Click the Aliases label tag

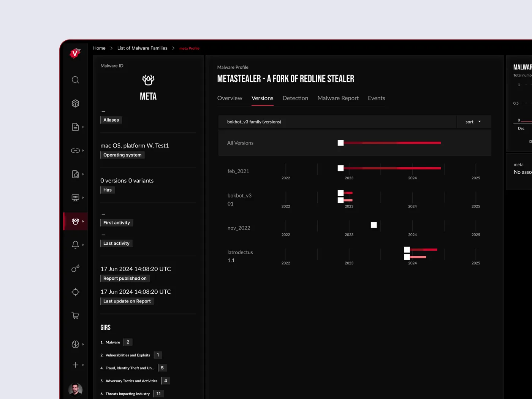pyautogui.click(x=111, y=120)
